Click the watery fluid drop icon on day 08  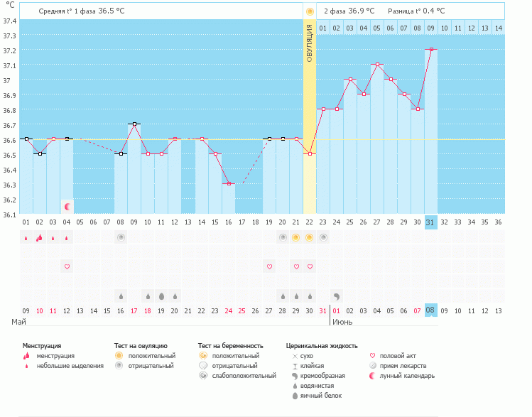[121, 296]
